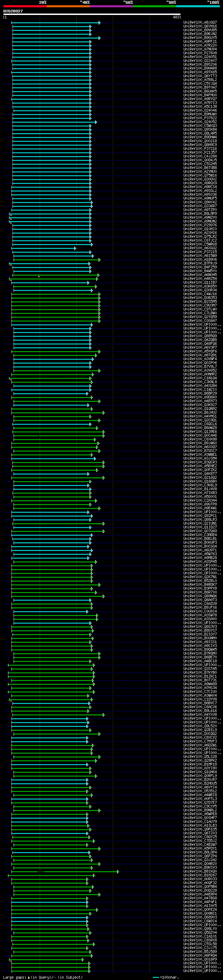This screenshot has height=980, width=223.
Task: Select the orange ~40% legend color bar
Action: click(x=68, y=6)
